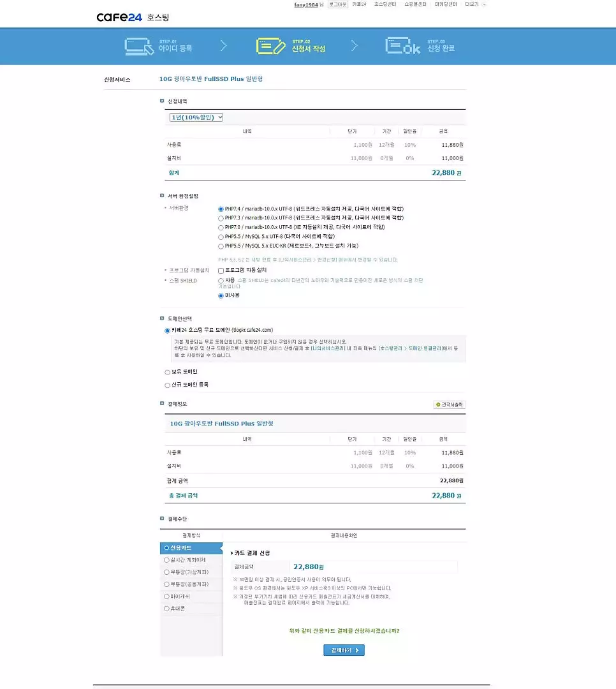This screenshot has height=689, width=616.
Task: Select the 보유 도메인 radio option
Action: 168,372
